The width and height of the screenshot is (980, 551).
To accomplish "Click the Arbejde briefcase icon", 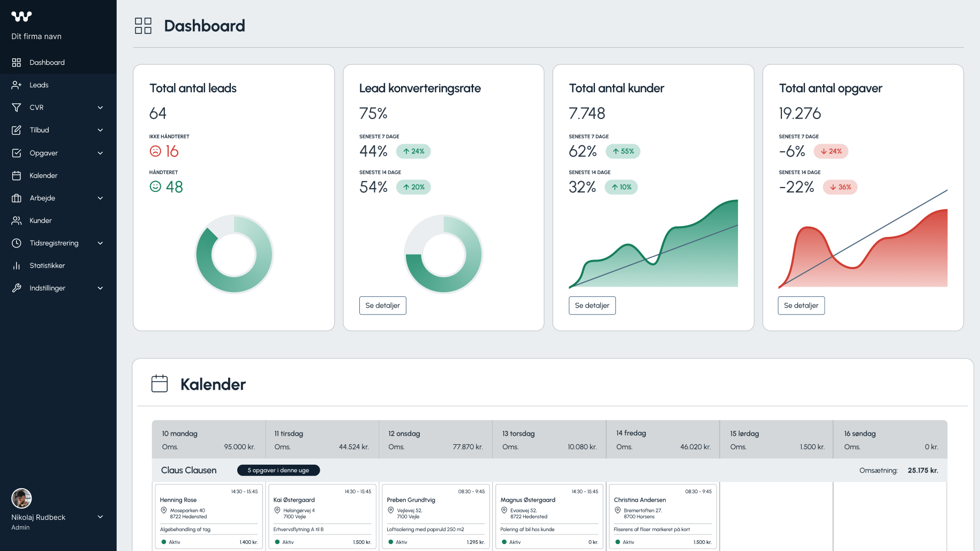I will click(x=17, y=198).
